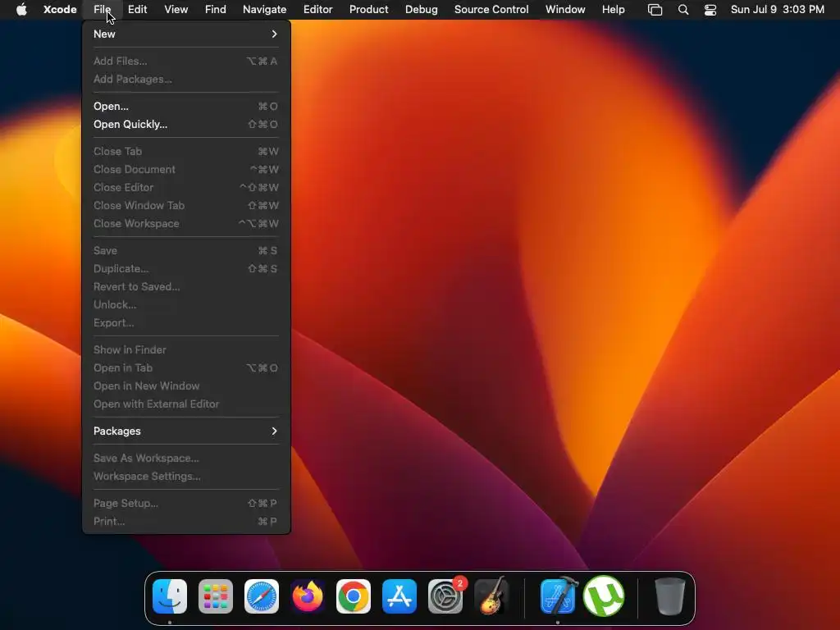Click the Show in Finder entry

(186, 349)
